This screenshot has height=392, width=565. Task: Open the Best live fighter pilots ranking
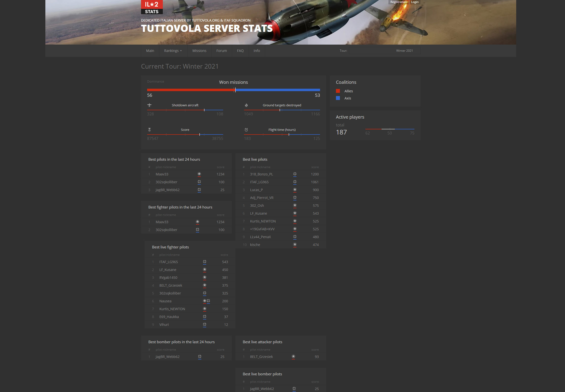tap(170, 247)
